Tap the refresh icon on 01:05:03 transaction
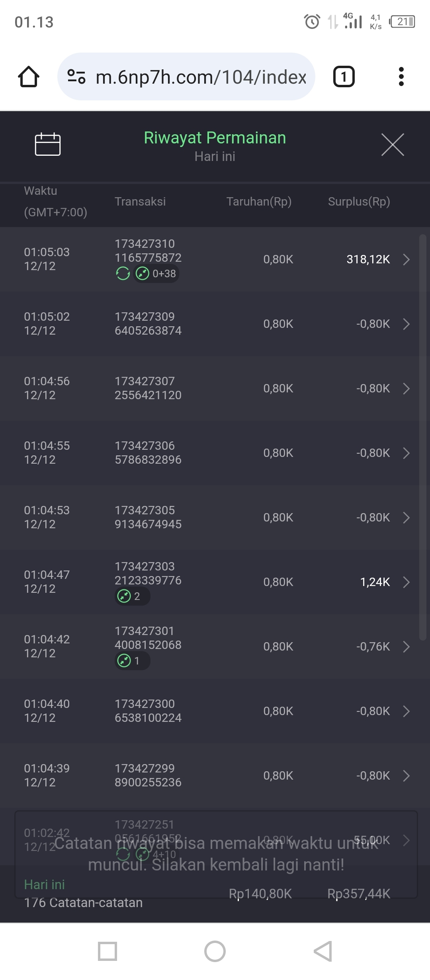 pyautogui.click(x=123, y=274)
